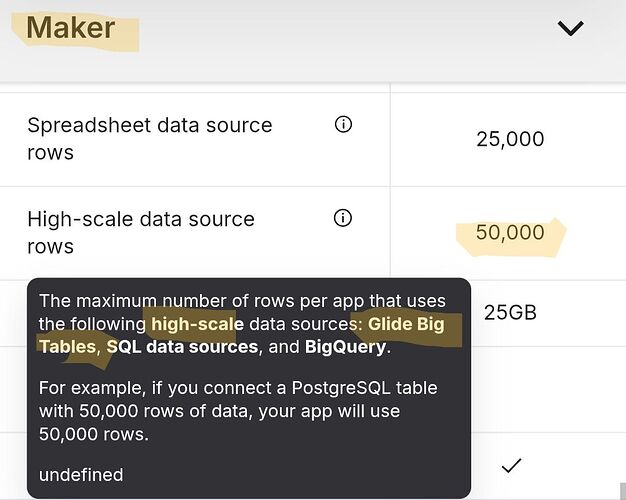Click the 25,000 spreadsheet rows value
This screenshot has width=626, height=500.
point(510,139)
